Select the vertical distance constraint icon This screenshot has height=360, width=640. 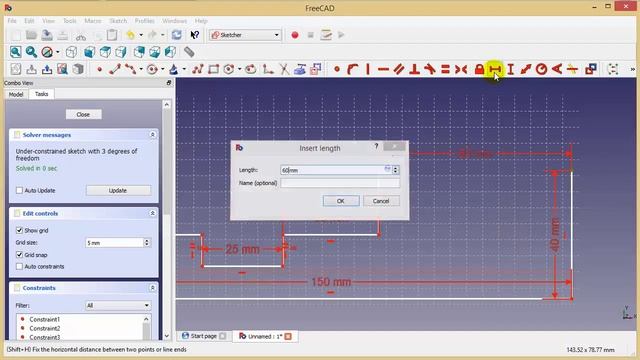point(511,69)
